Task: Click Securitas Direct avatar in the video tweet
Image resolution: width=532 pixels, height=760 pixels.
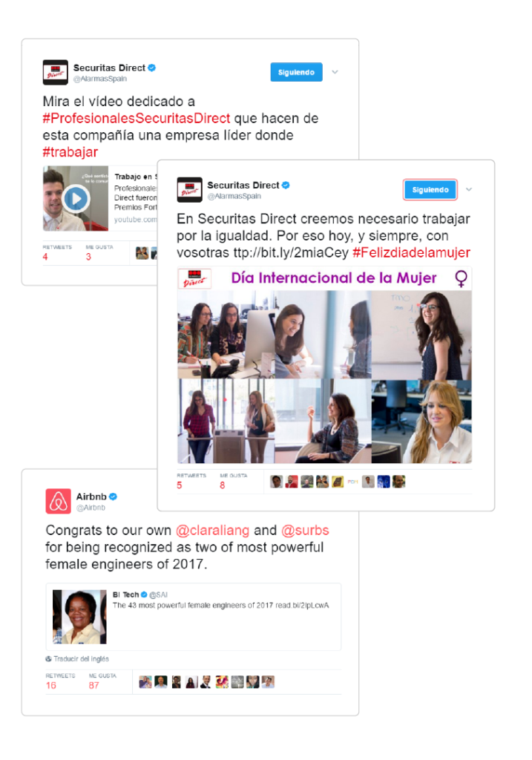Action: pos(55,72)
